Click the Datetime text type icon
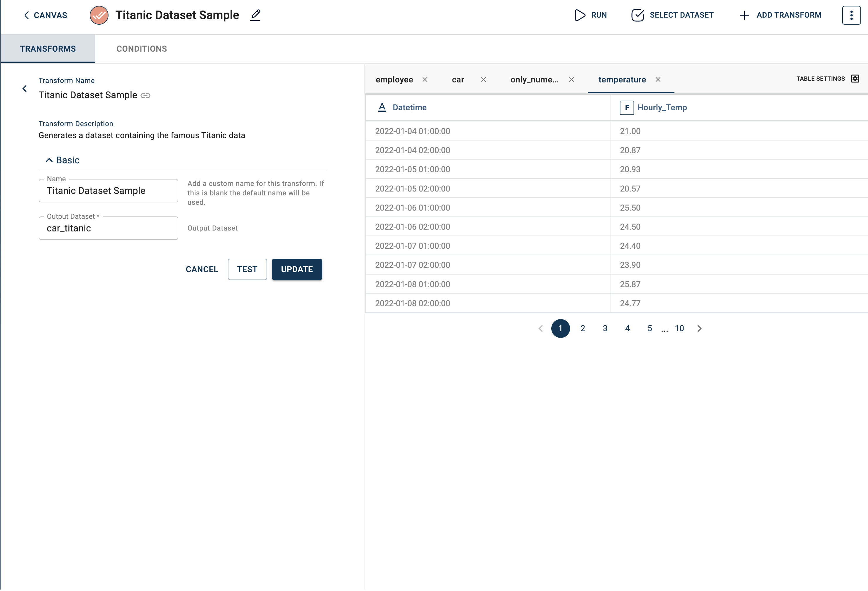The height and width of the screenshot is (591, 868). (382, 108)
